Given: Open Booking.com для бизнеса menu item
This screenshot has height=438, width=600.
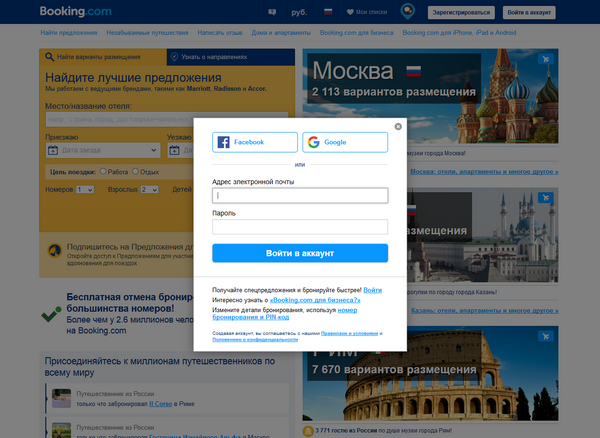Looking at the screenshot, I should 357,33.
